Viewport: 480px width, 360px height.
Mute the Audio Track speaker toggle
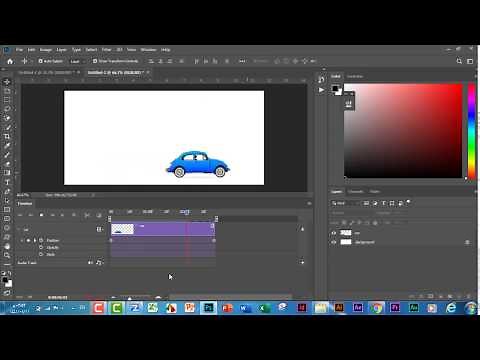tap(90, 263)
